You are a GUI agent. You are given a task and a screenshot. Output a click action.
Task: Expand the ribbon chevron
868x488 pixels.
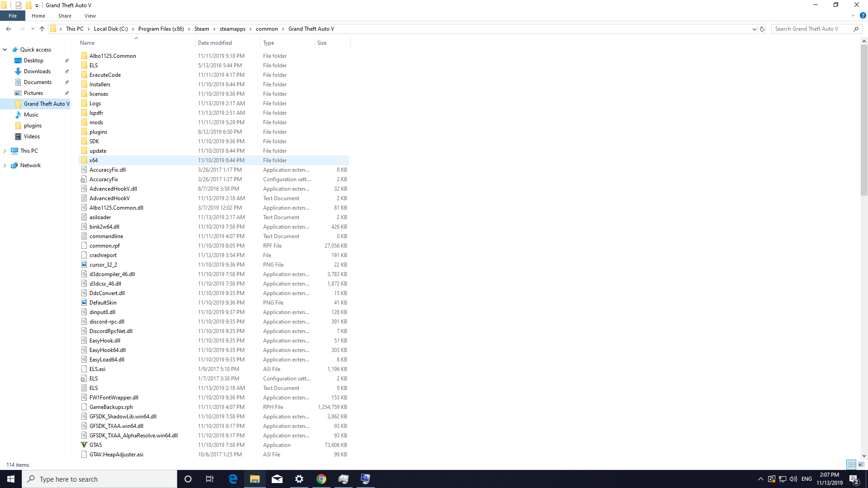pos(853,16)
